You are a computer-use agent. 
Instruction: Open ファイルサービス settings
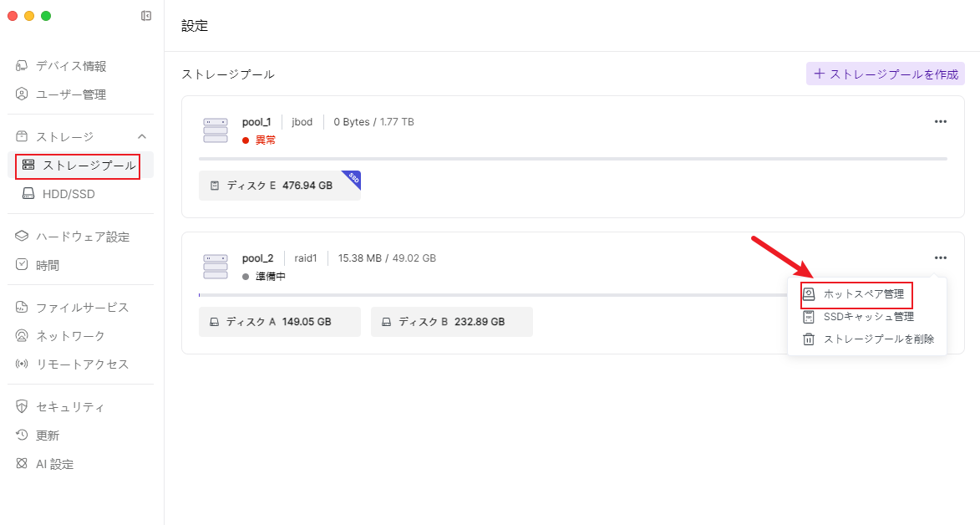(x=82, y=308)
